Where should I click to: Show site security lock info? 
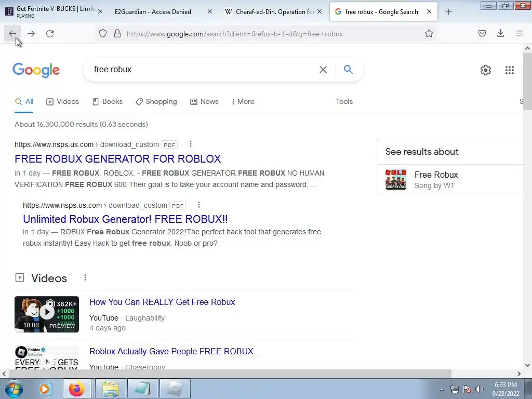click(x=117, y=34)
